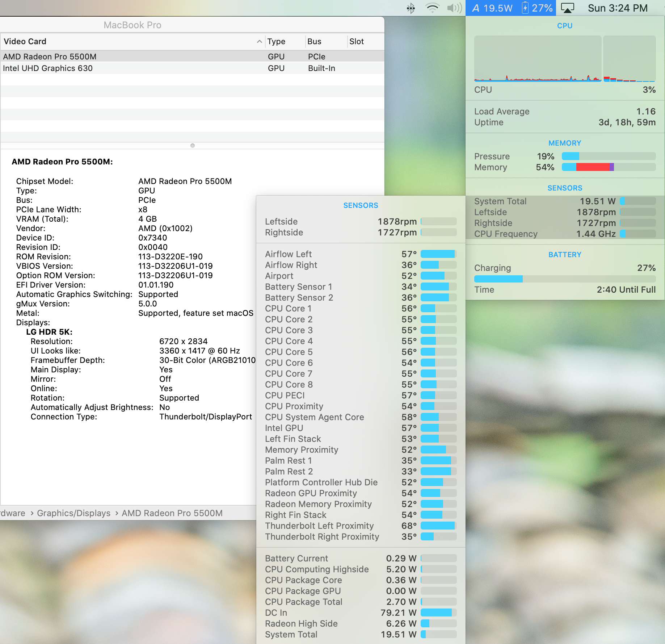
Task: Select the Airflow Left sensor row
Action: click(361, 254)
